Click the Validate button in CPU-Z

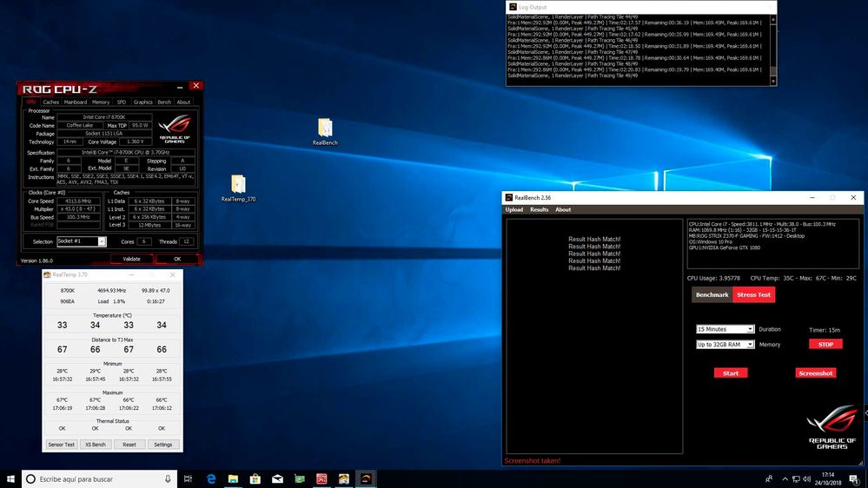click(x=131, y=259)
